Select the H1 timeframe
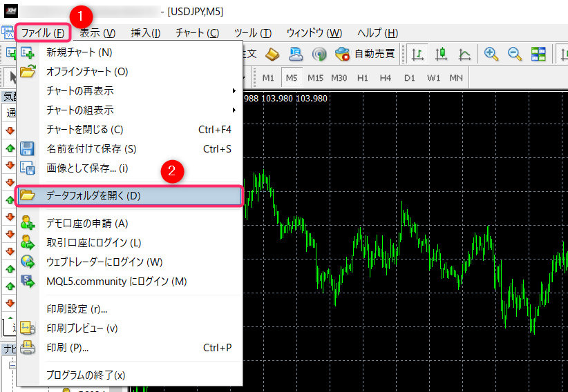Screen dimensions: 568x392 tap(363, 78)
